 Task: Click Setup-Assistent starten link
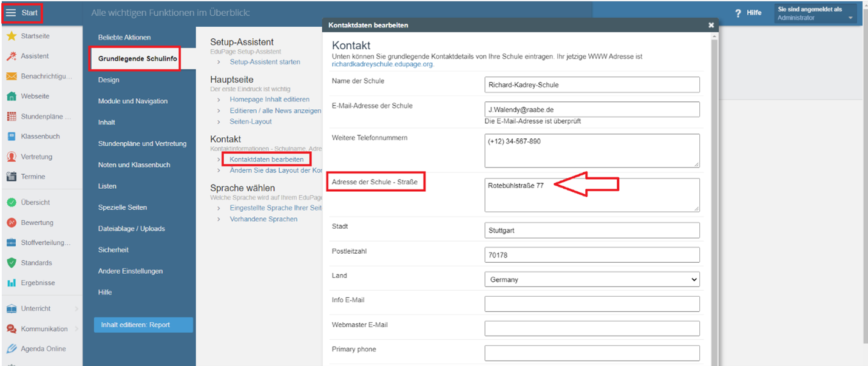[265, 62]
